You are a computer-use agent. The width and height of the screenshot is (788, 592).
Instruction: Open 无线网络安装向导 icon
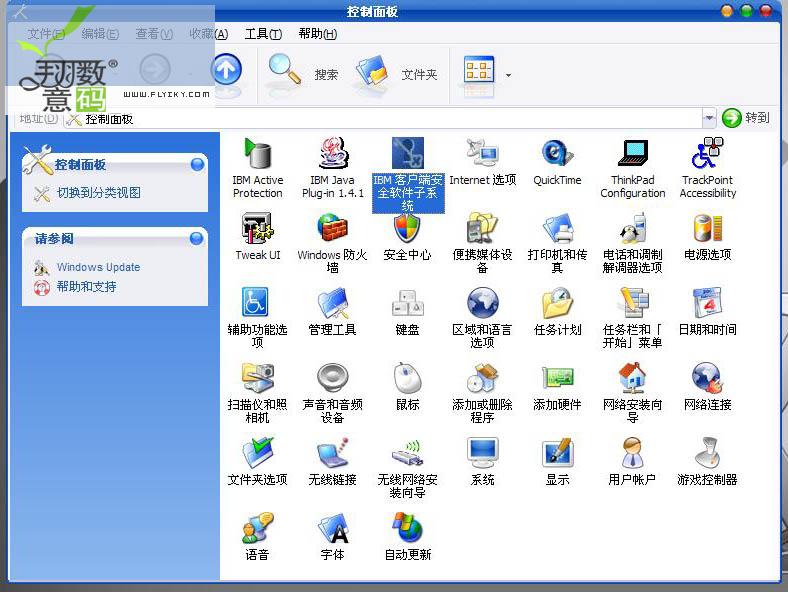point(408,453)
